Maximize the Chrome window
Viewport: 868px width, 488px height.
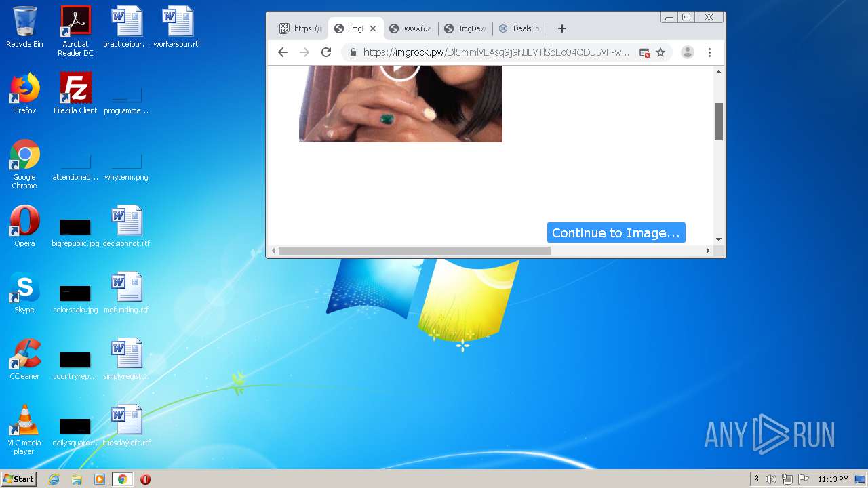coord(686,18)
